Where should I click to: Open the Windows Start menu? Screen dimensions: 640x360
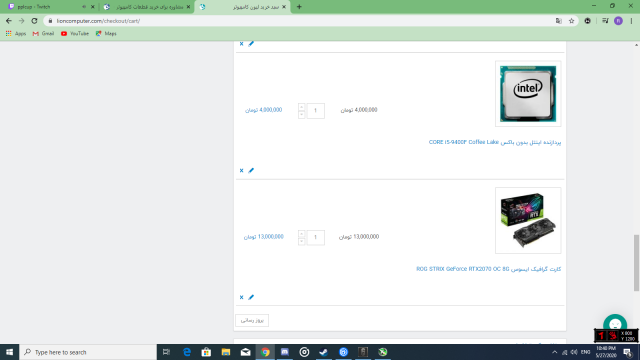pos(9,352)
